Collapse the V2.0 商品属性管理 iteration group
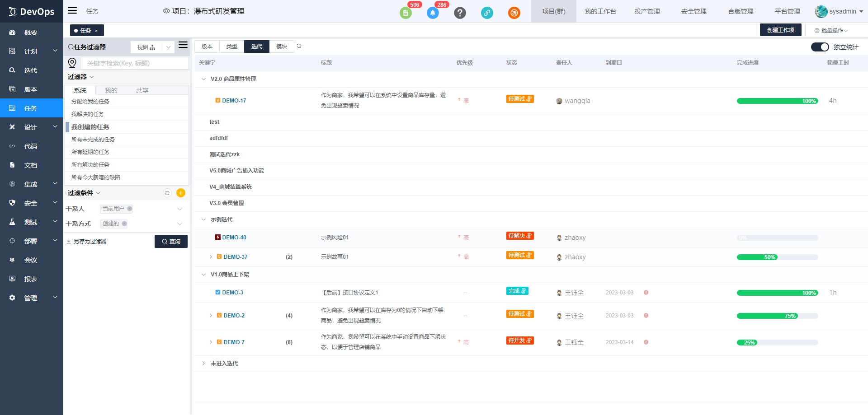 tap(203, 79)
